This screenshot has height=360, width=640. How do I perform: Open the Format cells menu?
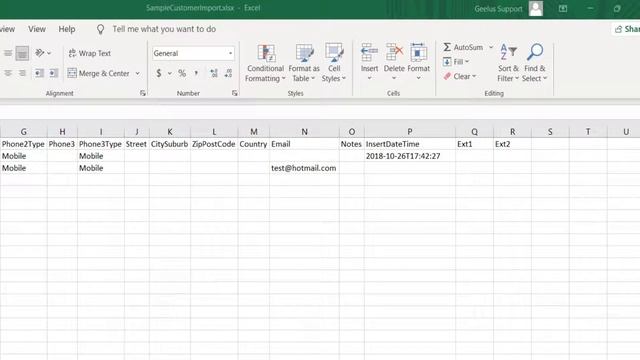point(418,62)
